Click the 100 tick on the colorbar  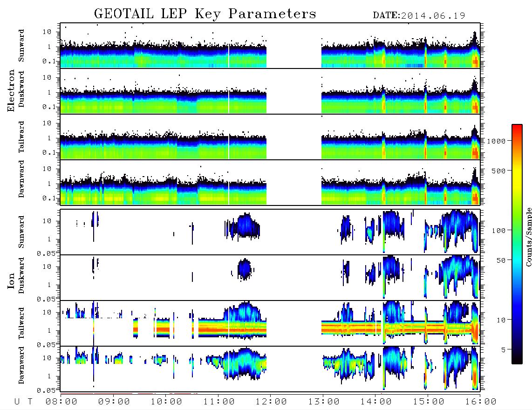pos(498,231)
